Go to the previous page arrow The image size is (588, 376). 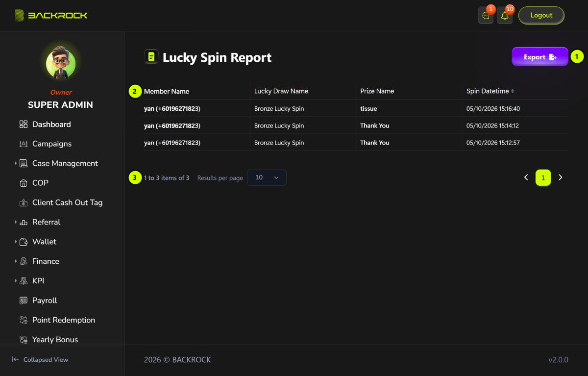pos(526,177)
